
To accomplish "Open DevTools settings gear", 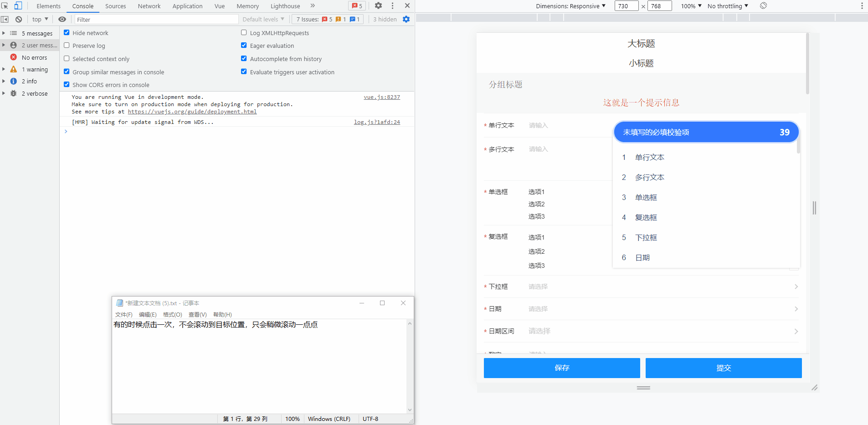I will tap(378, 6).
